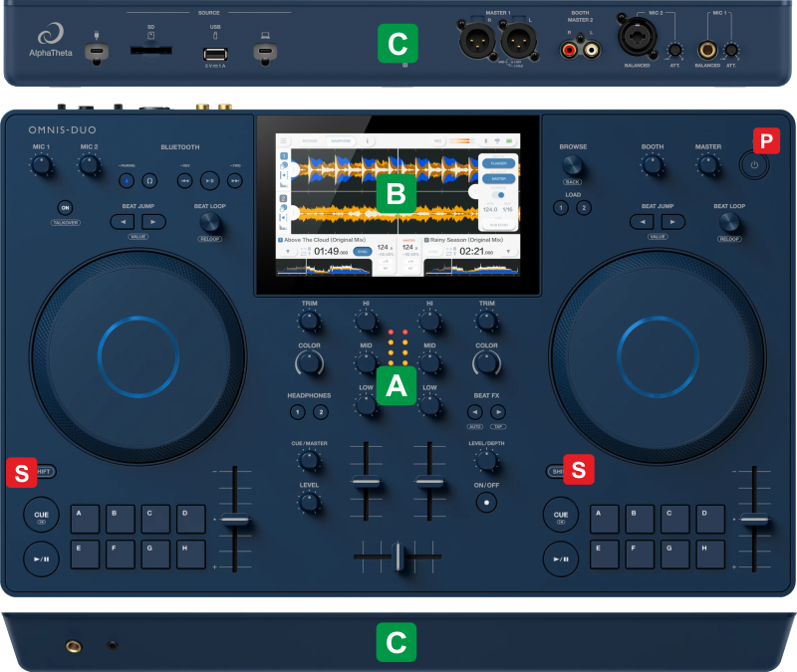Open the hamburger menu on the touchscreen
Viewport: 797px width, 672px height.
point(282,141)
